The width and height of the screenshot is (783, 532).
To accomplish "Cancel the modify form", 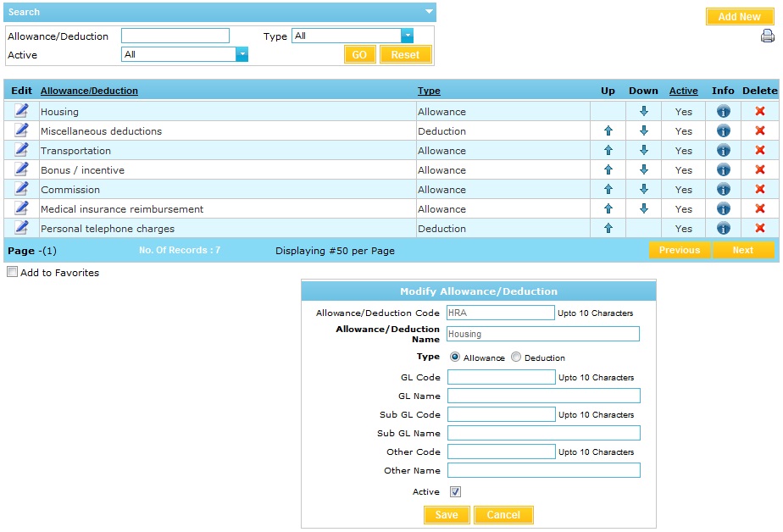I will tap(503, 514).
